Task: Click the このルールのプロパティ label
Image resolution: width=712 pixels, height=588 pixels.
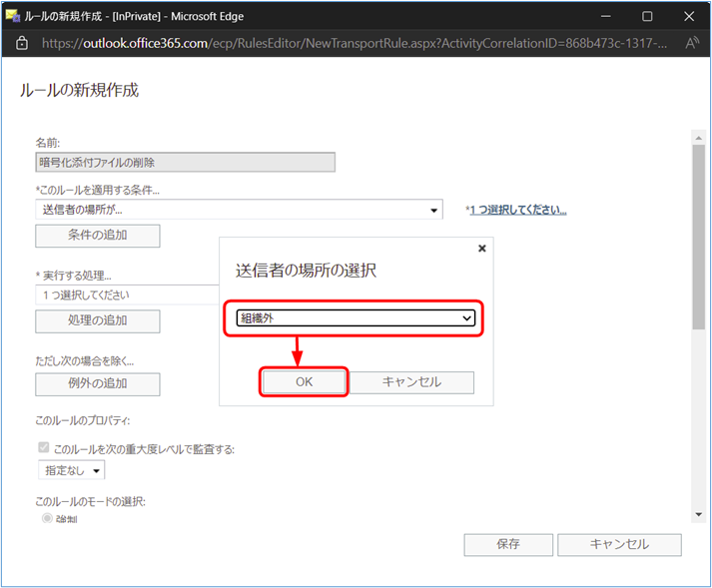Action: pyautogui.click(x=83, y=421)
